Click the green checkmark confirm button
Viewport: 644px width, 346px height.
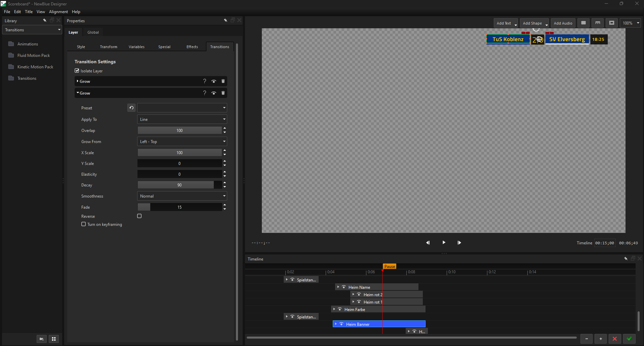point(629,339)
